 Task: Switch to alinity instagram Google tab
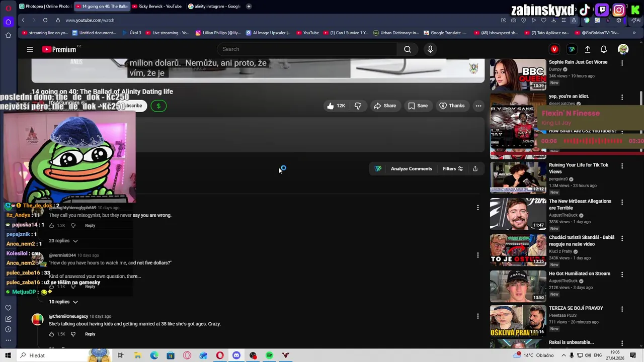pyautogui.click(x=214, y=7)
